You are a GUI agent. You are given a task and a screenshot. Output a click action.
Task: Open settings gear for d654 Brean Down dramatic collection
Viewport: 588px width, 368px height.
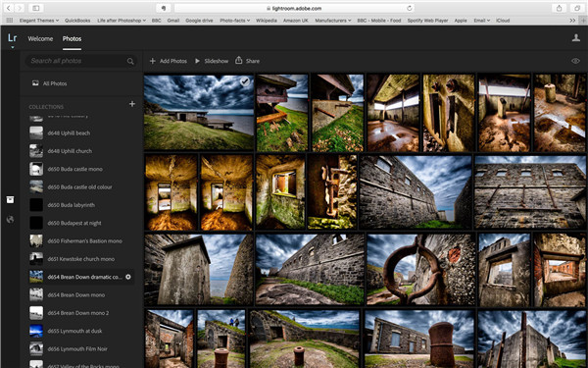(x=127, y=277)
